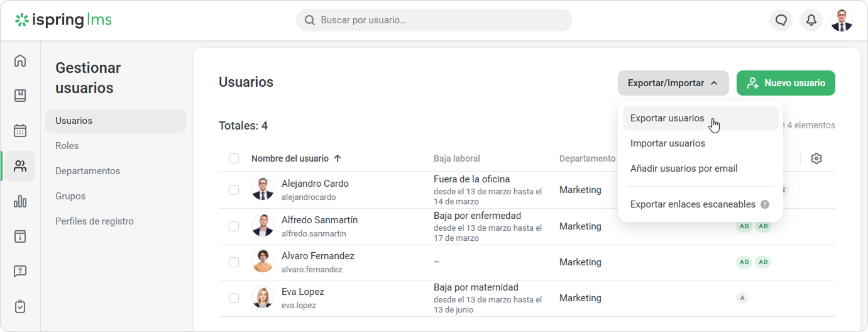Collapse the Exportar/Importar dropdown
This screenshot has width=868, height=332.
(673, 83)
